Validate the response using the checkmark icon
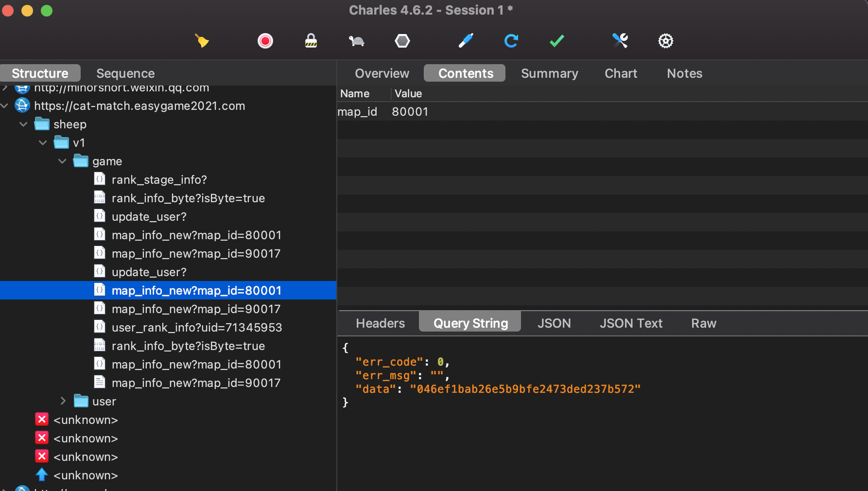868x491 pixels. 556,41
